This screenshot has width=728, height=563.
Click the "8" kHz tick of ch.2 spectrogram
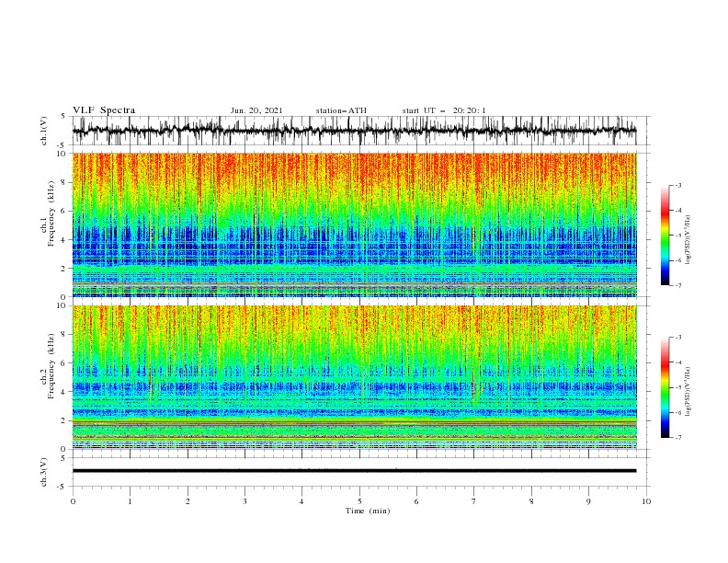pyautogui.click(x=65, y=335)
